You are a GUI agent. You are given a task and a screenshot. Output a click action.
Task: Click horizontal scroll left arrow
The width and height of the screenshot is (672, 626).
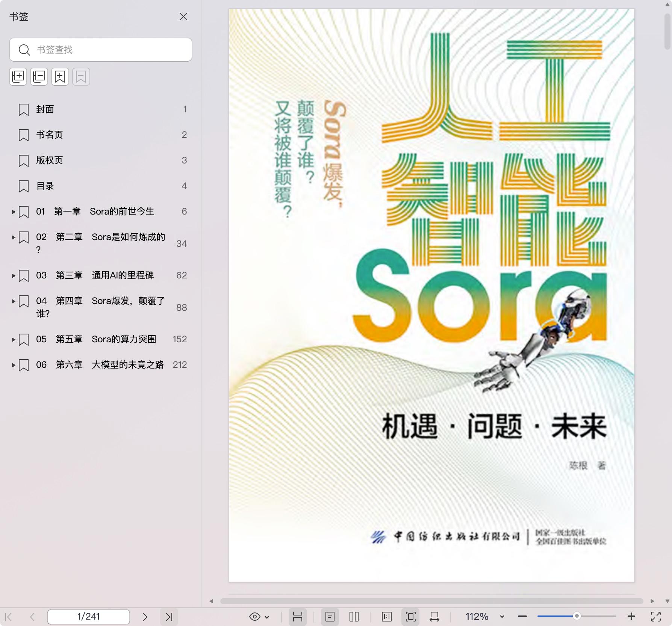pyautogui.click(x=211, y=601)
